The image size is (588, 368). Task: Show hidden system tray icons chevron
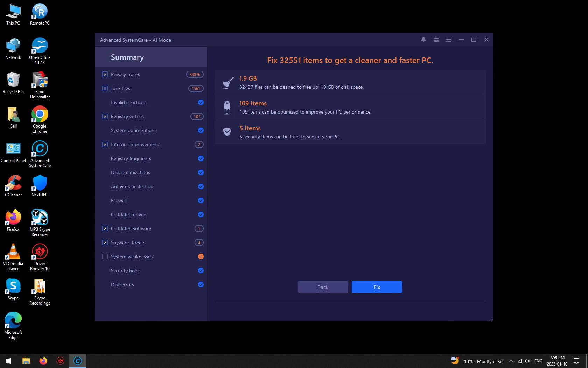pyautogui.click(x=511, y=361)
